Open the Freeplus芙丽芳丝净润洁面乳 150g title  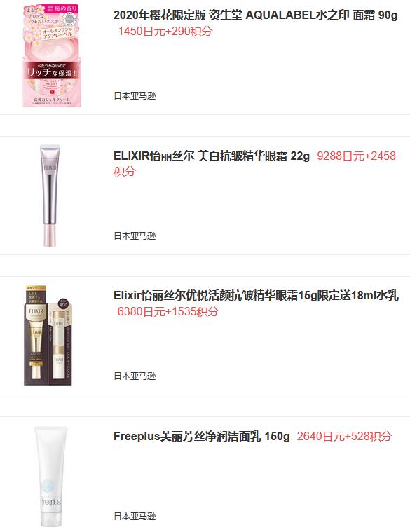(x=201, y=436)
